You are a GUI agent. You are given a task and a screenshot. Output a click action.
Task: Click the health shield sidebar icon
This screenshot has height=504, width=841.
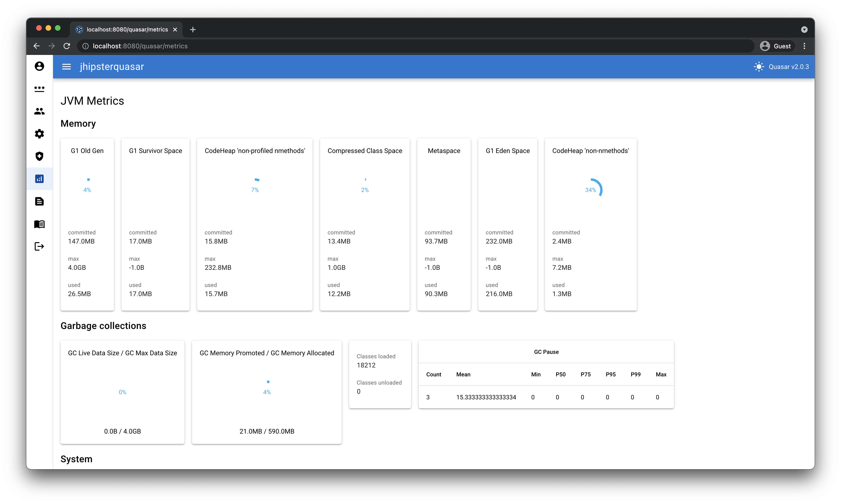(39, 156)
